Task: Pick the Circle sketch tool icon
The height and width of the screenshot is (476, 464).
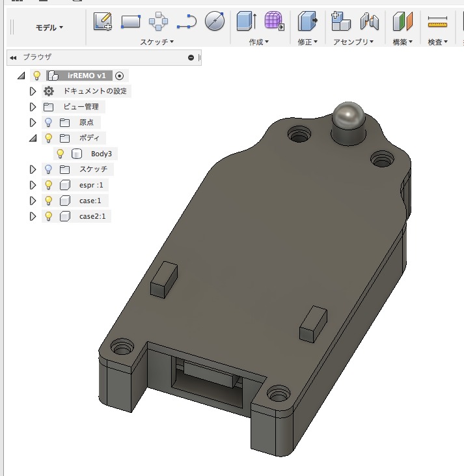Action: pos(215,21)
